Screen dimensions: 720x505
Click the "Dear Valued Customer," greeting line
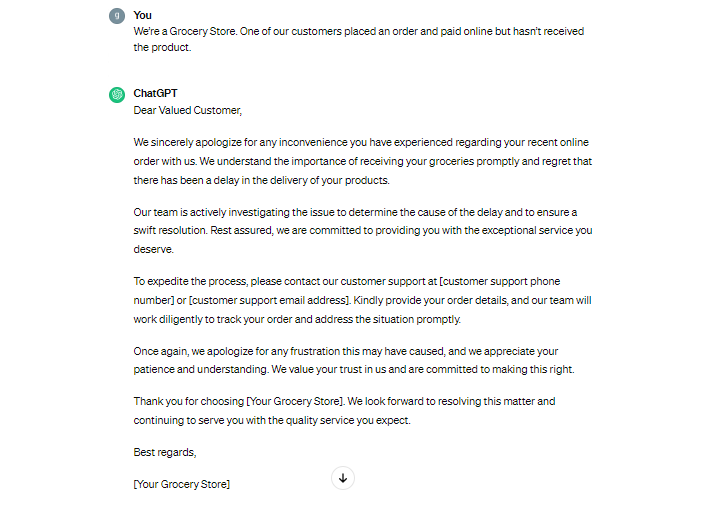(x=188, y=110)
